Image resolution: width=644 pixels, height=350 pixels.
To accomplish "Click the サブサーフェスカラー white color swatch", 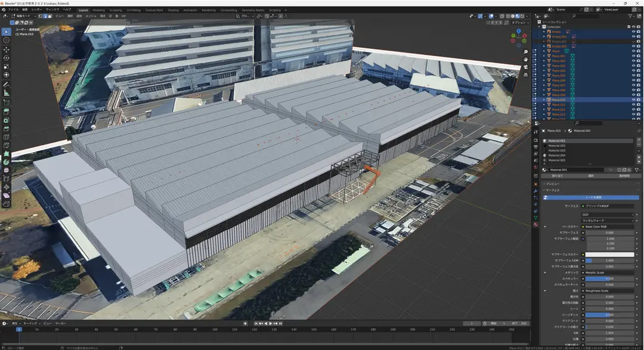I will [609, 254].
